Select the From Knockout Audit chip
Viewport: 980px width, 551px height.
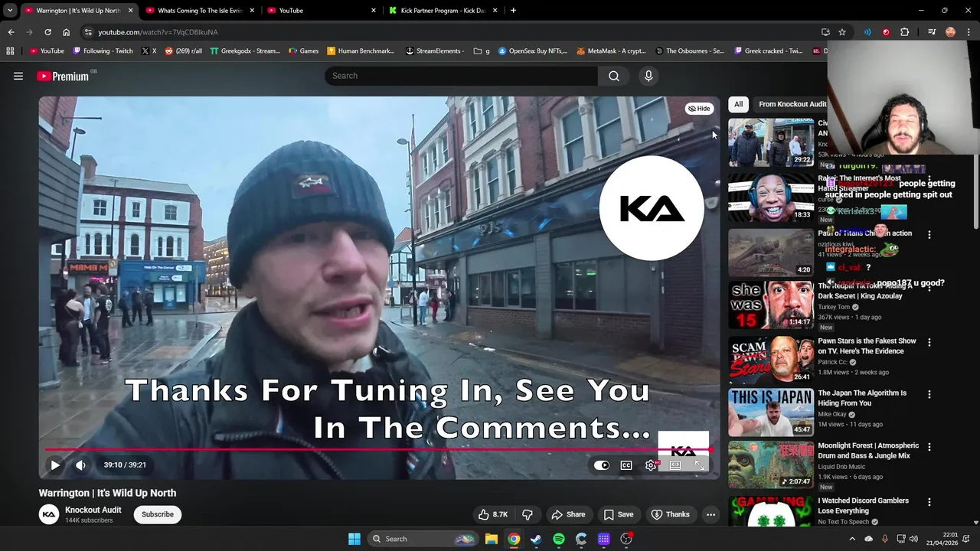792,104
